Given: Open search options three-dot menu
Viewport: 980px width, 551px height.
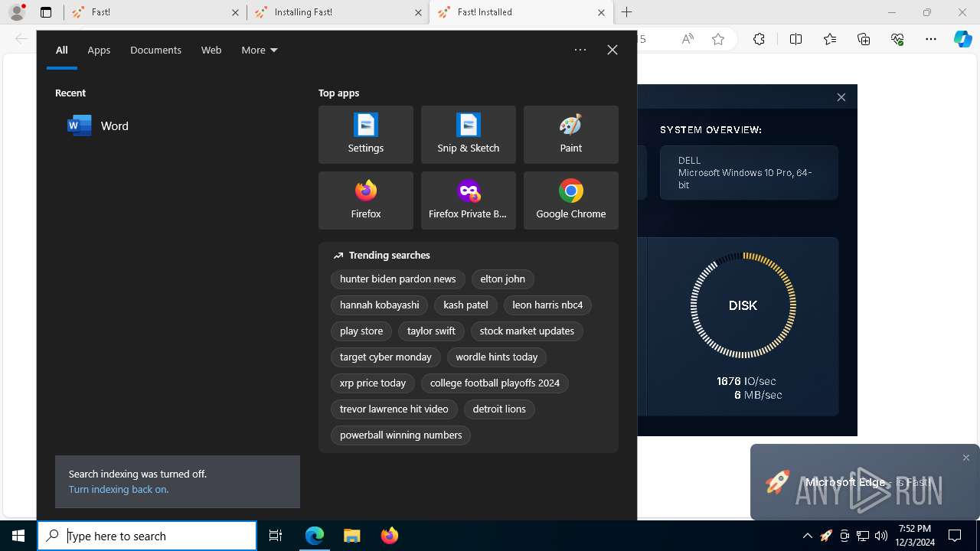Looking at the screenshot, I should tap(580, 50).
